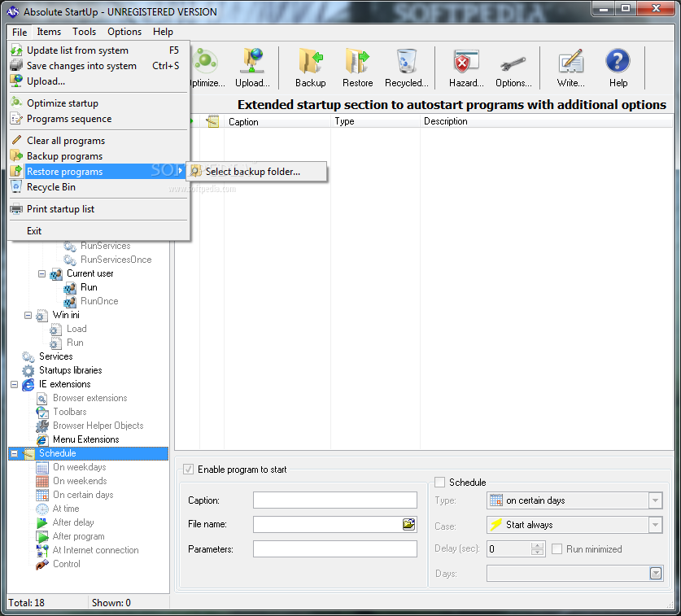Open the Options menu
The width and height of the screenshot is (681, 616).
point(124,32)
